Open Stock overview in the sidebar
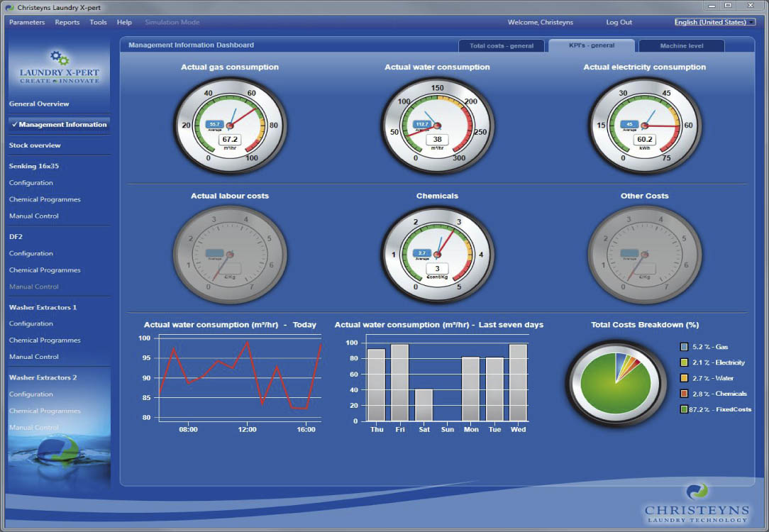This screenshot has width=769, height=532. [x=35, y=145]
